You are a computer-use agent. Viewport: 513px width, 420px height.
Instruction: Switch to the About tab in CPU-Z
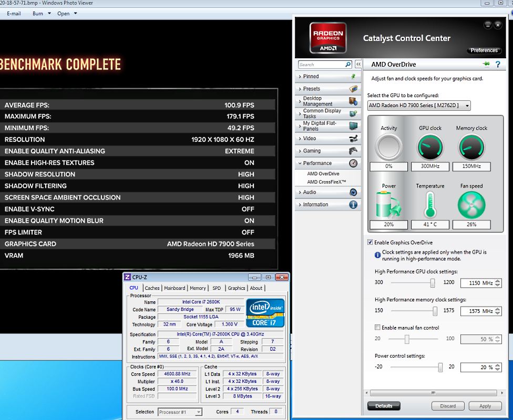tap(256, 288)
